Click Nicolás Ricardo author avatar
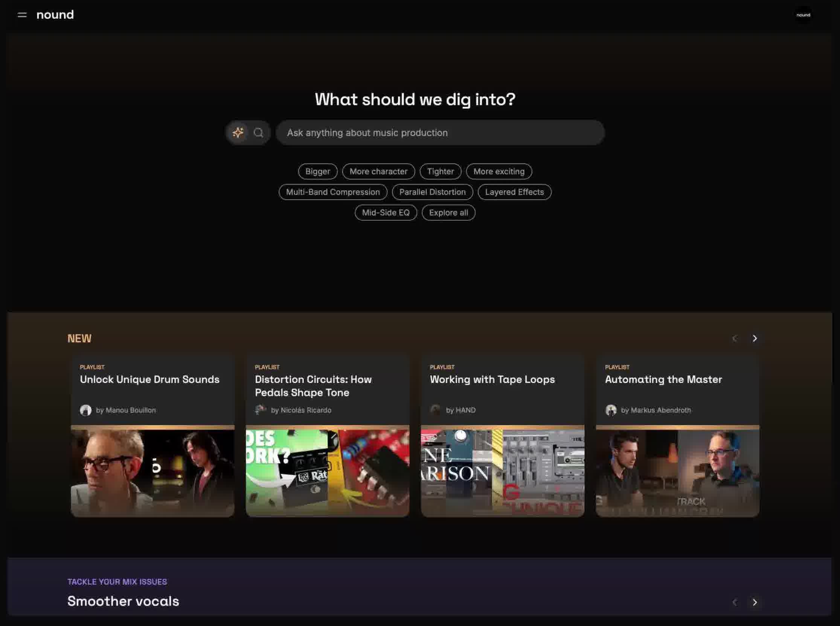The width and height of the screenshot is (840, 626). 261,410
